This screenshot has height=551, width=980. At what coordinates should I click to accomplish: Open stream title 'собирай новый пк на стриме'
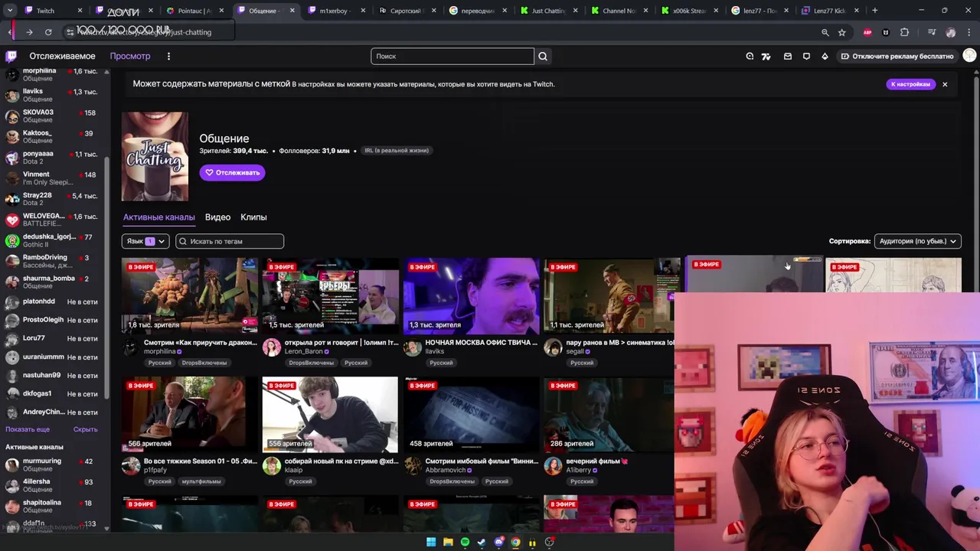pyautogui.click(x=341, y=461)
